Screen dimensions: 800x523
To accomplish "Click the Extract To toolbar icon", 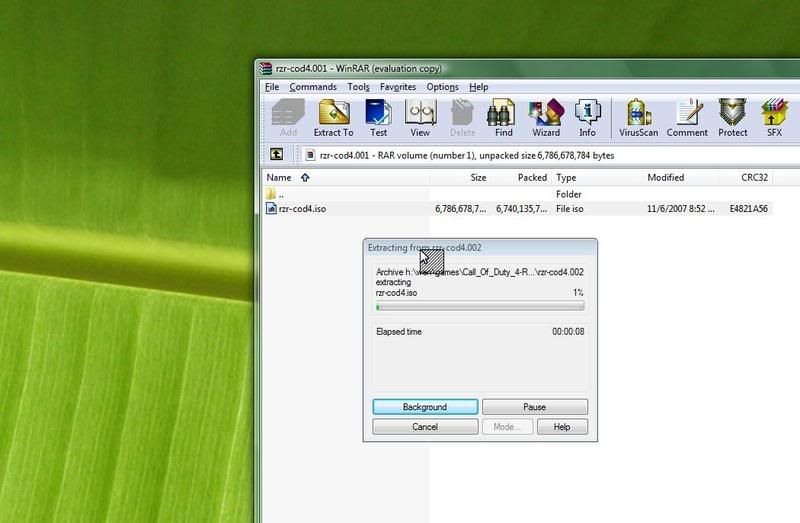I will (334, 118).
